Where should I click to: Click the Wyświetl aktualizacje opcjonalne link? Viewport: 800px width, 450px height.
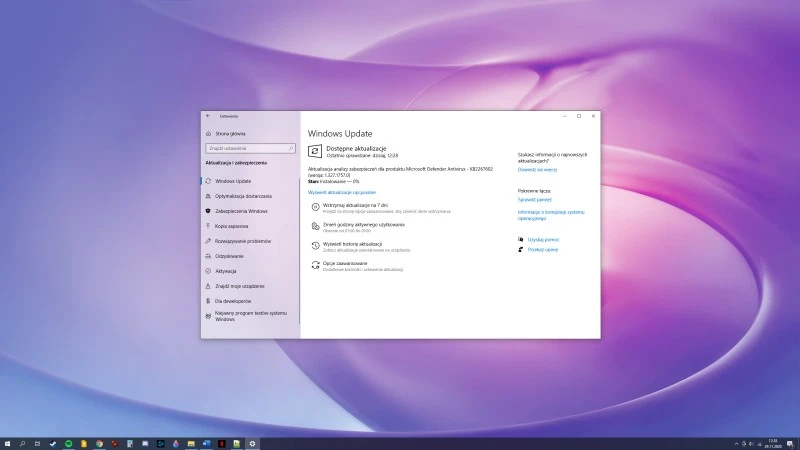(342, 192)
